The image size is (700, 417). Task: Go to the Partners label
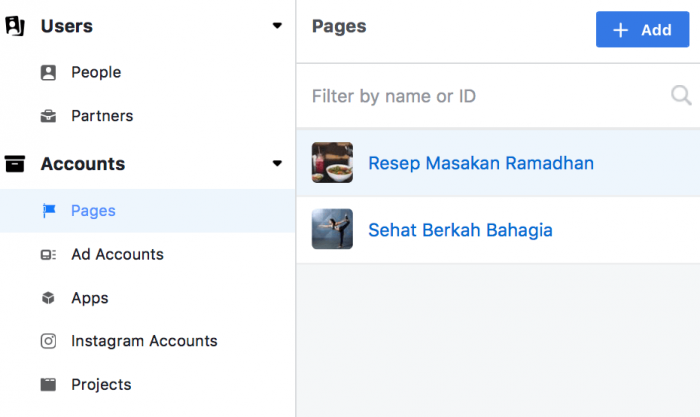pos(102,116)
